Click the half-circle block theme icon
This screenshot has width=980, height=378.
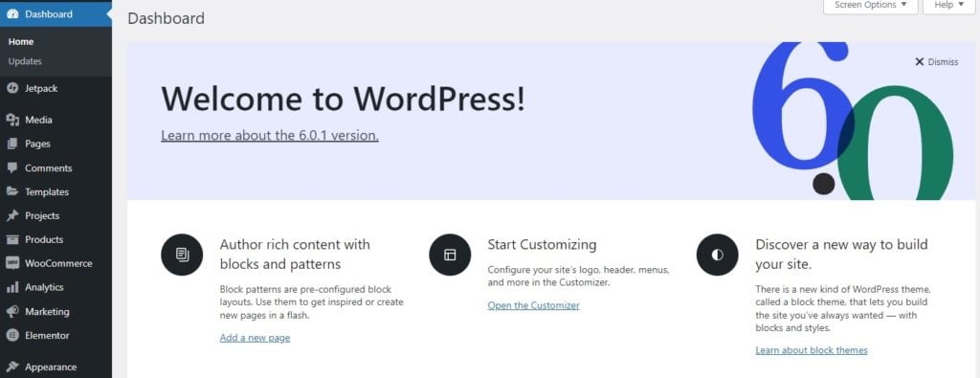click(x=718, y=255)
